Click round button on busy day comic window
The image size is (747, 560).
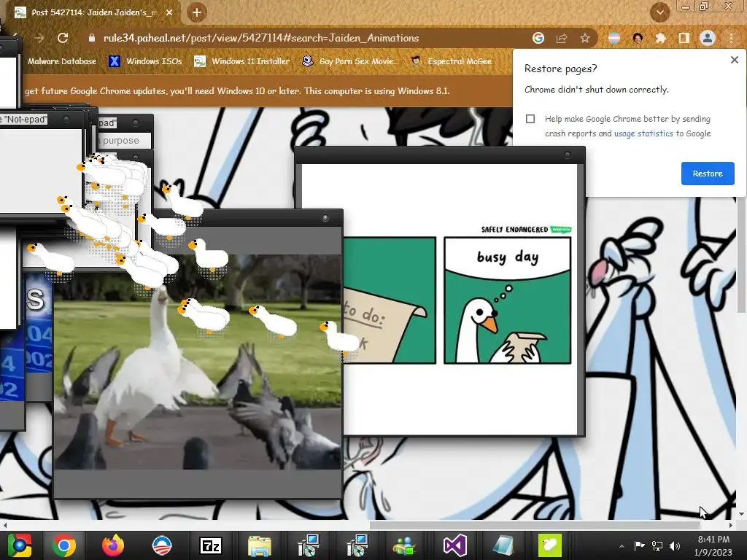(567, 155)
